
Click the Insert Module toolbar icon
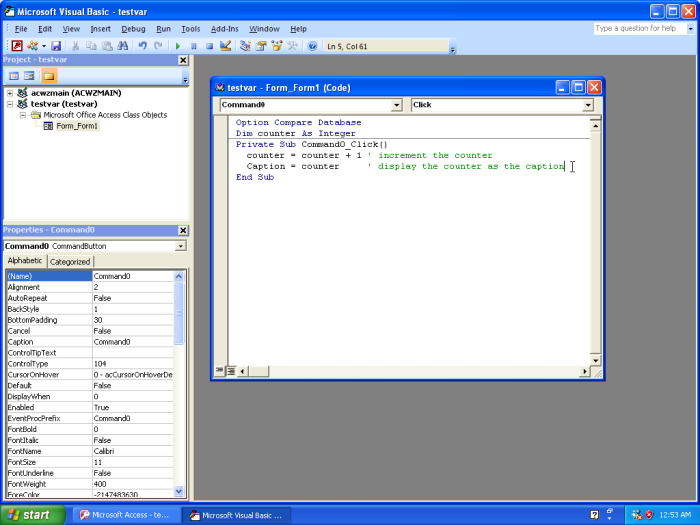(x=32, y=46)
